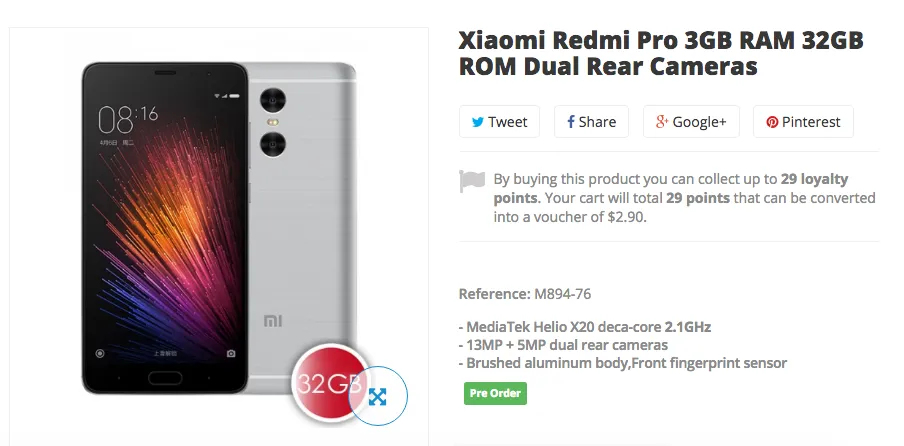The height and width of the screenshot is (446, 904).
Task: Click the Pinterest logo icon
Action: point(772,122)
